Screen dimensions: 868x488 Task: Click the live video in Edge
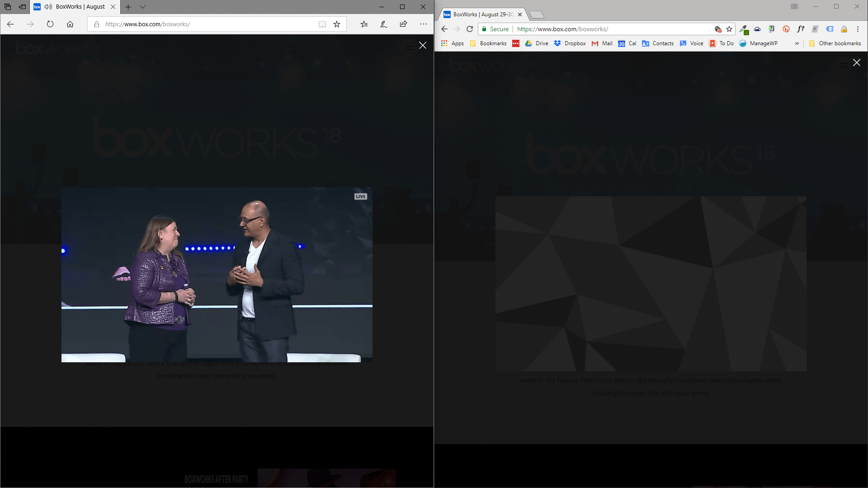point(217,275)
